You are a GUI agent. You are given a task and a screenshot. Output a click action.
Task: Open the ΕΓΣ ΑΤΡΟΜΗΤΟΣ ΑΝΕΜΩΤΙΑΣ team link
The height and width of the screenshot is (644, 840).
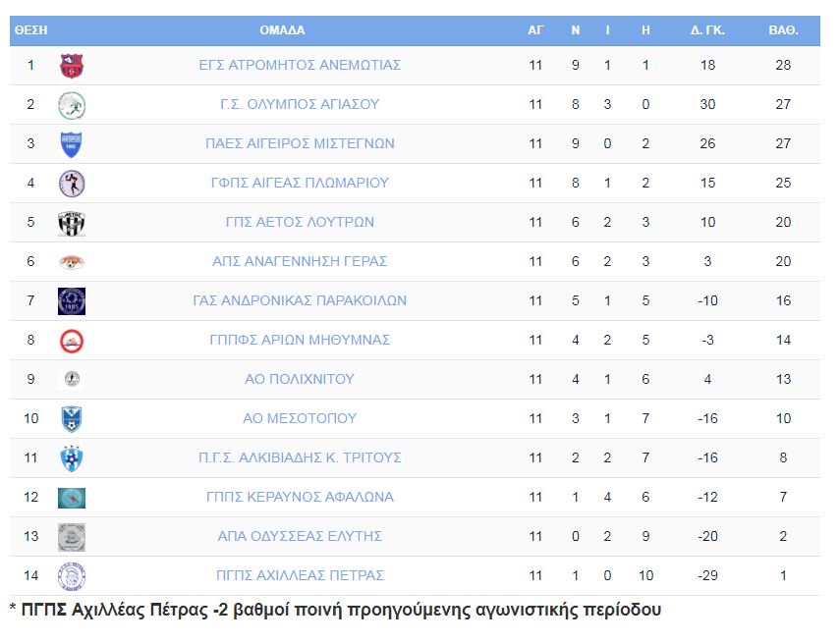pos(300,66)
